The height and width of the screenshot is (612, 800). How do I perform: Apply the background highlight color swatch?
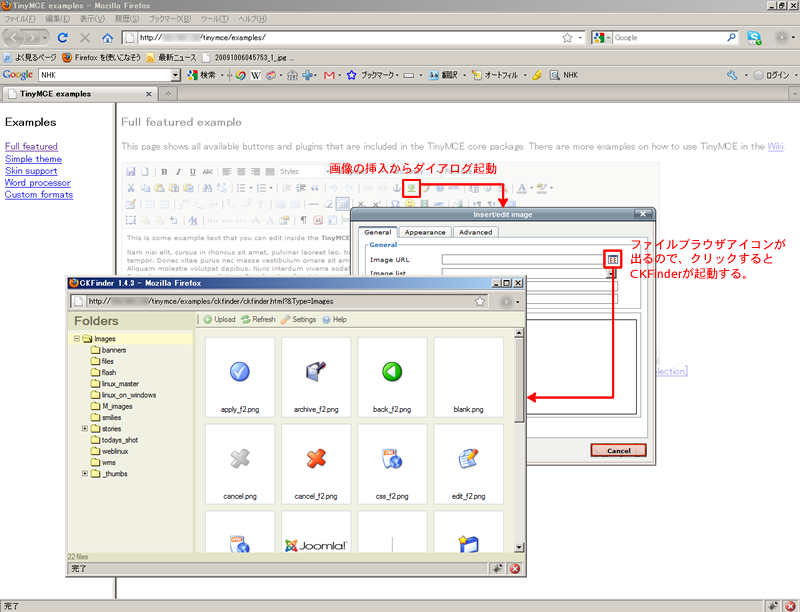click(x=541, y=188)
